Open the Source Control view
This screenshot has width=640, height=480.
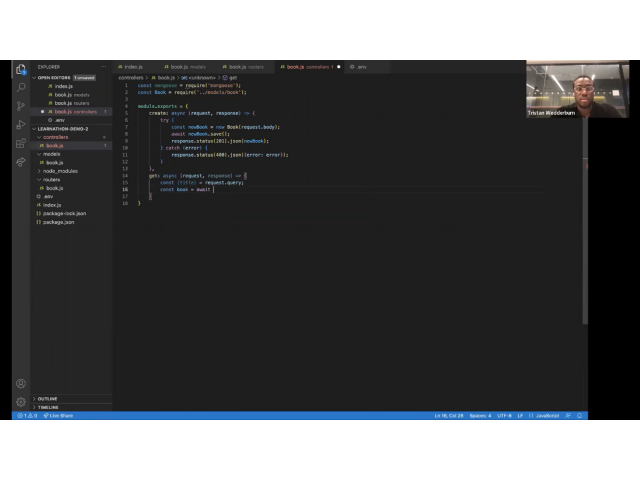point(21,106)
